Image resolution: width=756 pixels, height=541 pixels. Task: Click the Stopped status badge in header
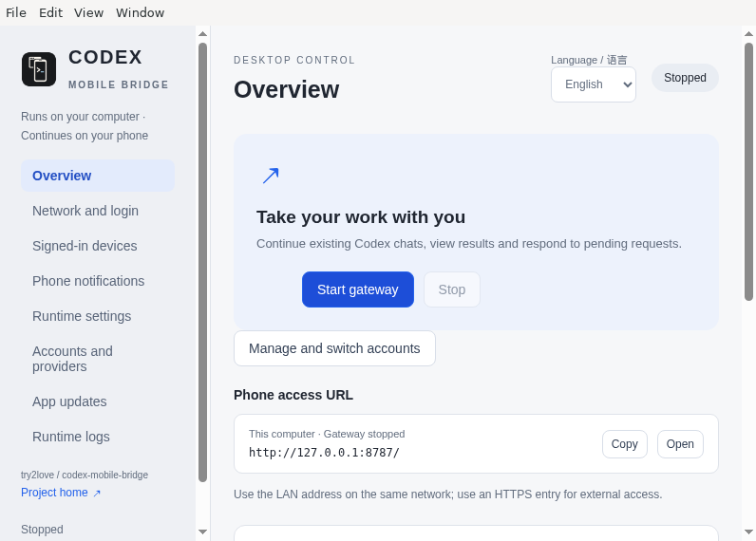pyautogui.click(x=685, y=78)
